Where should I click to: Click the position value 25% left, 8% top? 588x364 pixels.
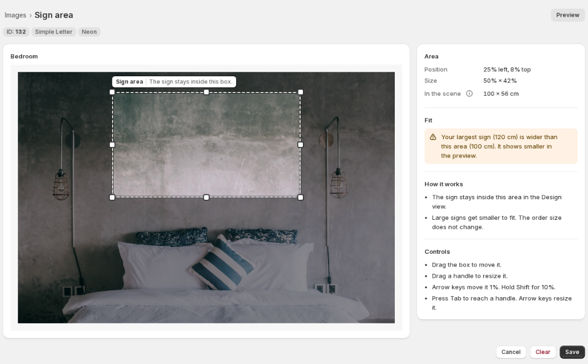pyautogui.click(x=507, y=70)
